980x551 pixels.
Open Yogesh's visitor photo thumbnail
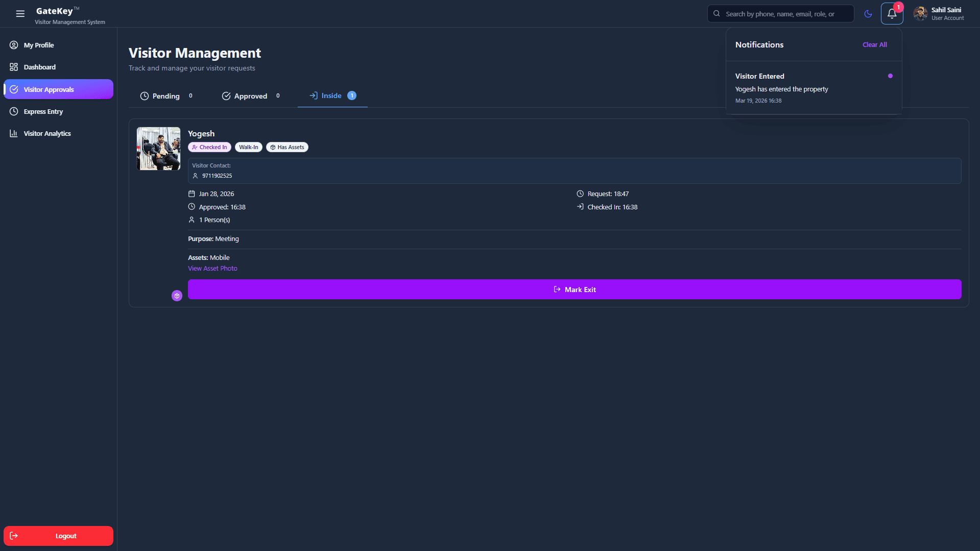pos(158,149)
